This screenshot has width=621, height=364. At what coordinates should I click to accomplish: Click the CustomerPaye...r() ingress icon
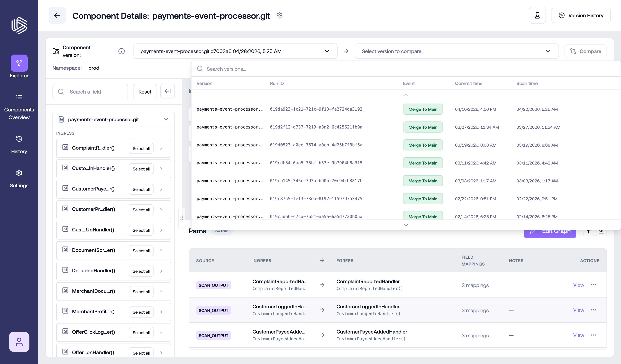tap(65, 188)
